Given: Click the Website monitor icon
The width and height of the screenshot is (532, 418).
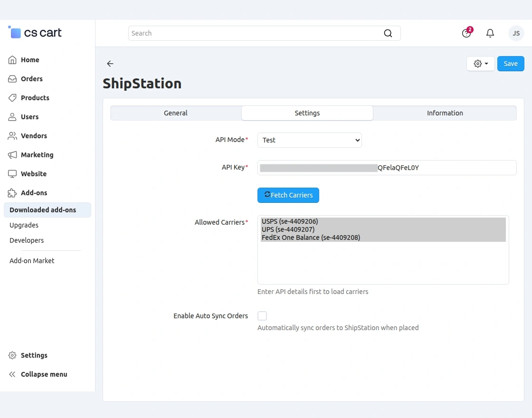Looking at the screenshot, I should click(x=12, y=174).
